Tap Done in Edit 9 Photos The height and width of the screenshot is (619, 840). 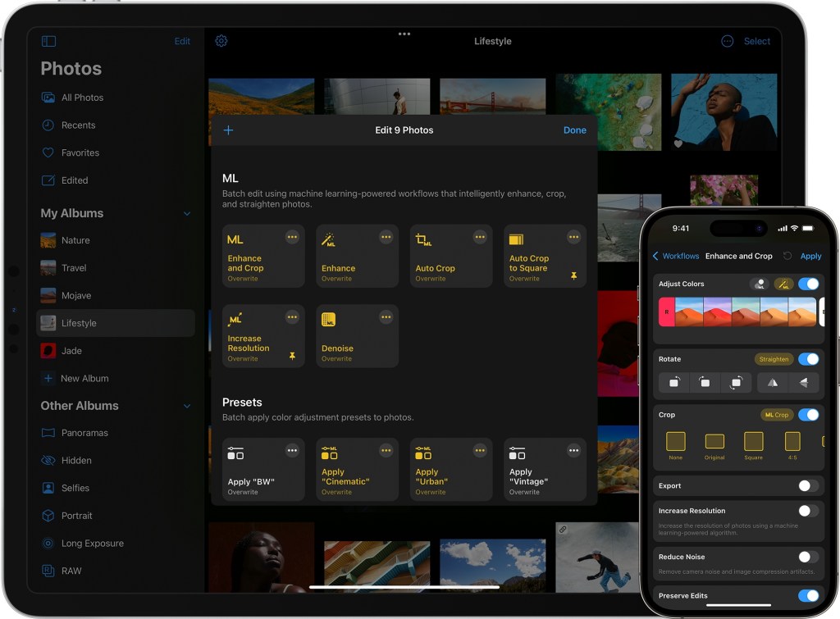pyautogui.click(x=575, y=130)
